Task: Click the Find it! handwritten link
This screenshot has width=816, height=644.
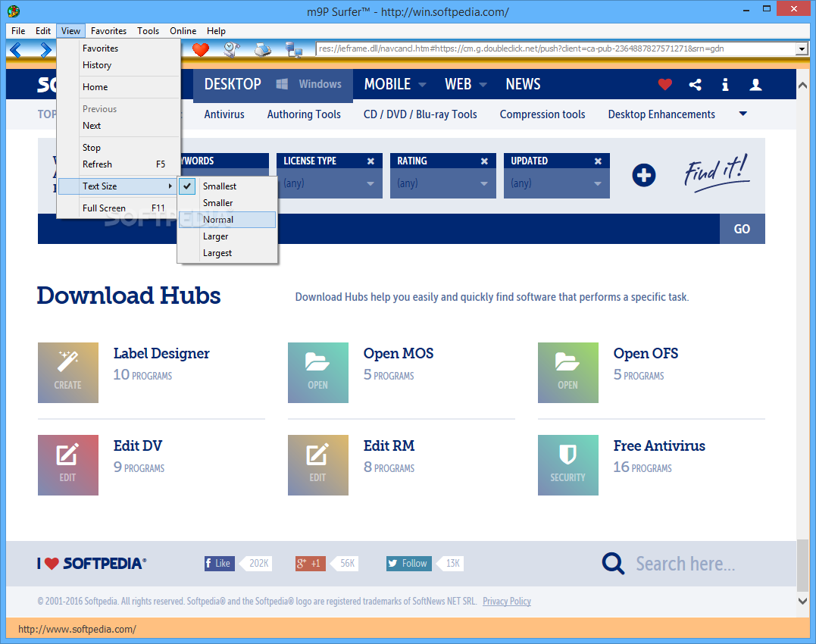Action: point(717,172)
